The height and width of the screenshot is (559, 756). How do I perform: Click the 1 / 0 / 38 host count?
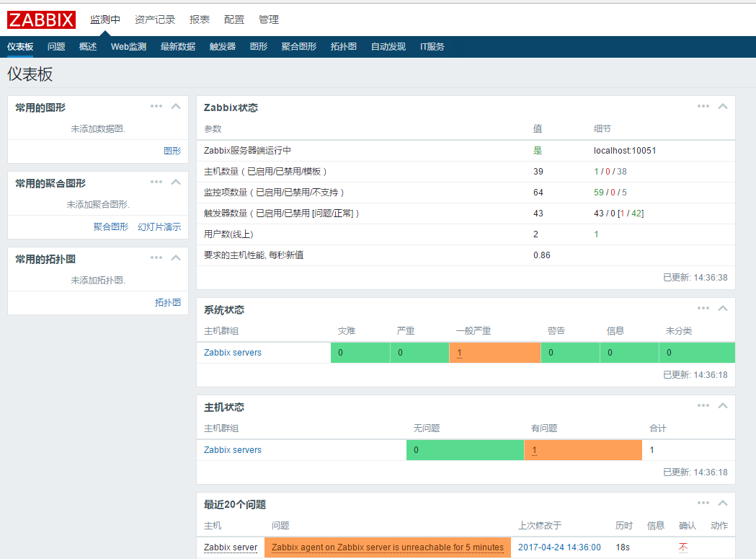tap(610, 172)
